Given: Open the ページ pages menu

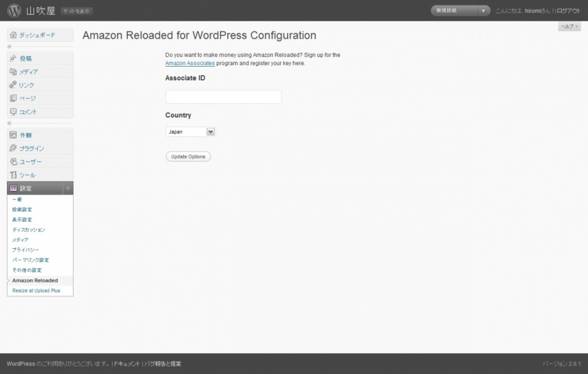Looking at the screenshot, I should [28, 98].
